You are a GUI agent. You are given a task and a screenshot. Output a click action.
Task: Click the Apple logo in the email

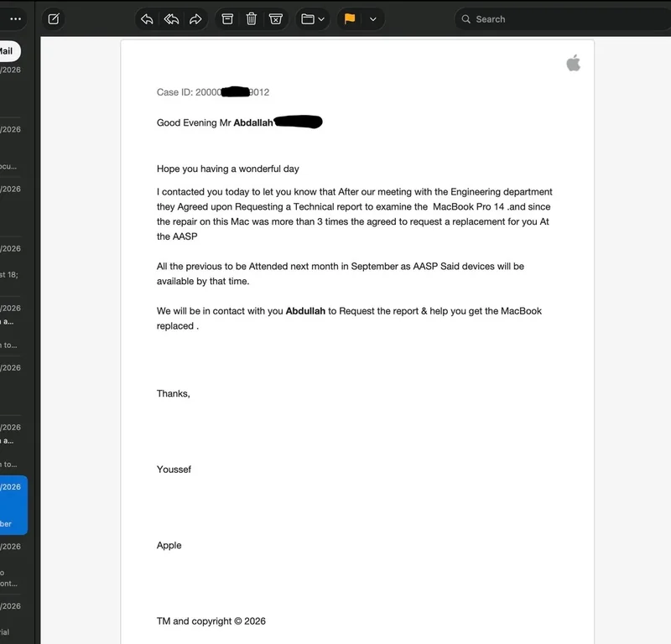[x=574, y=63]
